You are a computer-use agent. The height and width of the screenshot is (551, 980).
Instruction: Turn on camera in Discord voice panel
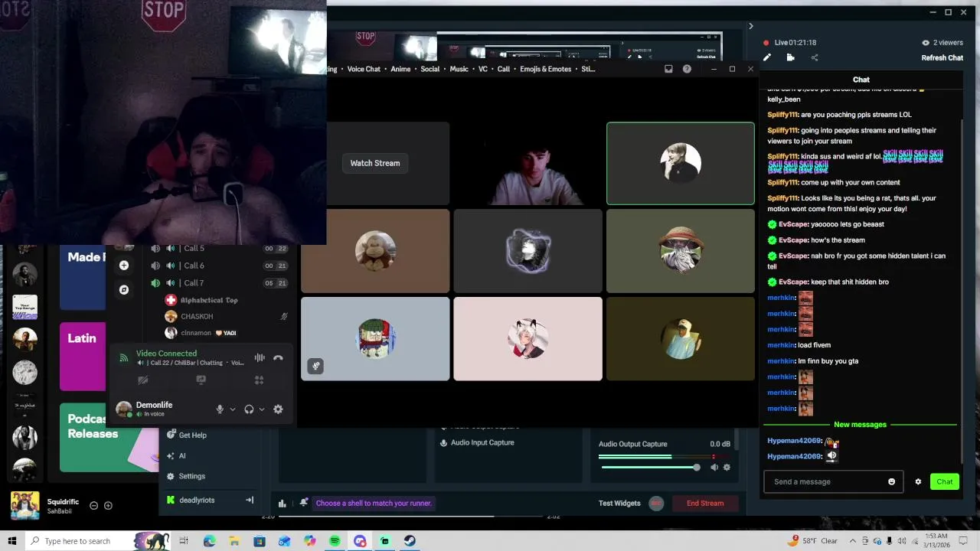pyautogui.click(x=142, y=380)
